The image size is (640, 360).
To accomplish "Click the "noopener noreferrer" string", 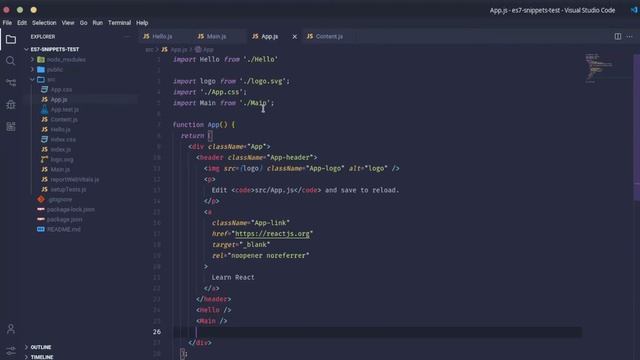I will tap(269, 256).
